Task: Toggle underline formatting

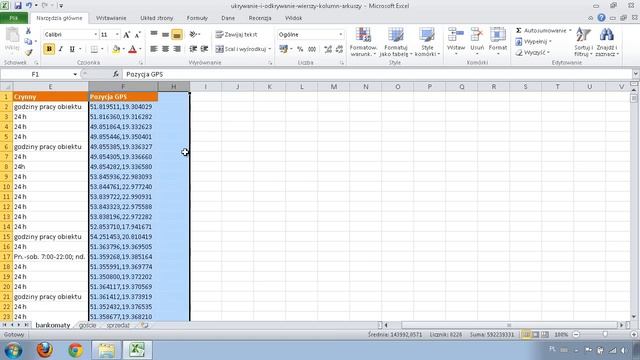Action: point(72,49)
